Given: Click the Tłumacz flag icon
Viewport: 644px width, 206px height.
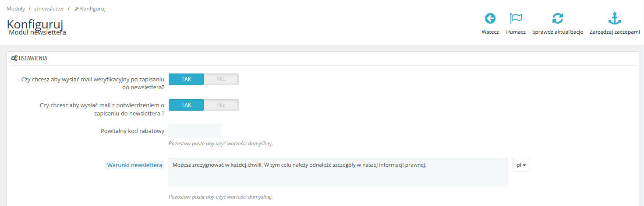Looking at the screenshot, I should [516, 18].
